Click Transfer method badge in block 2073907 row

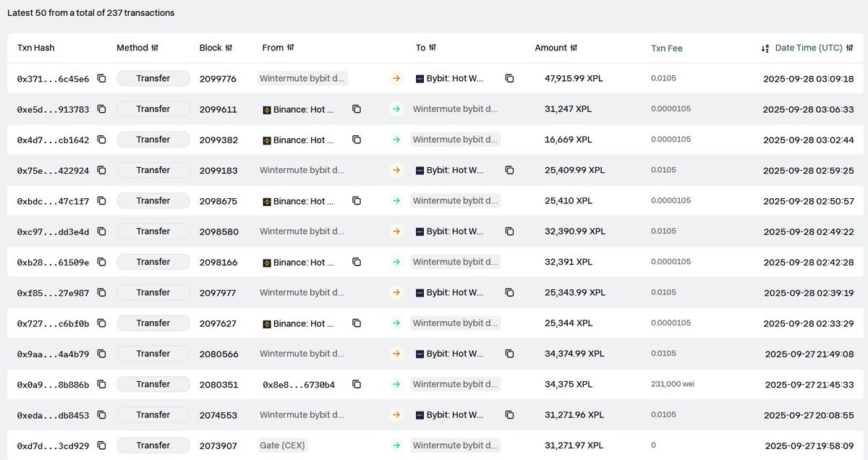pyautogui.click(x=153, y=446)
